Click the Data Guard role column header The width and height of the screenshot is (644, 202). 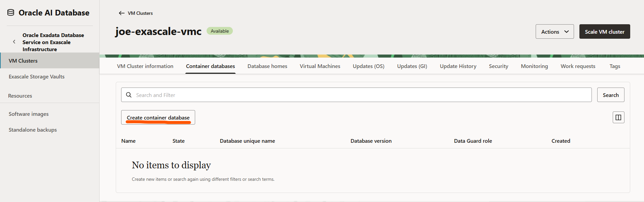point(473,141)
